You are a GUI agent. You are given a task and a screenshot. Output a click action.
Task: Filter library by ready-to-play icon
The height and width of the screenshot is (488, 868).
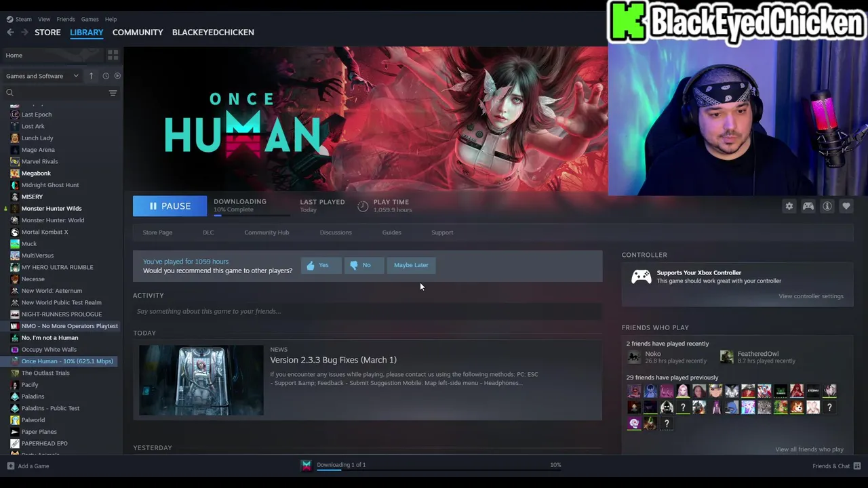(x=117, y=76)
